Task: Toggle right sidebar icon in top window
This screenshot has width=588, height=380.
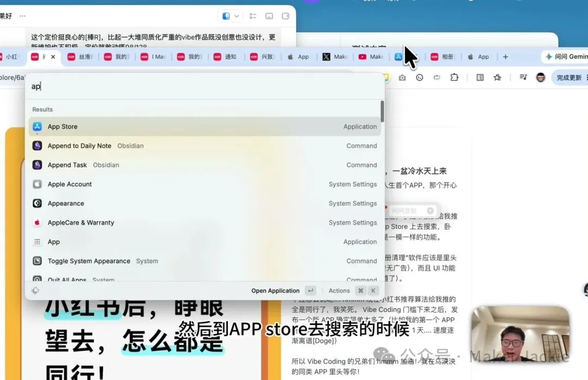Action: (285, 16)
